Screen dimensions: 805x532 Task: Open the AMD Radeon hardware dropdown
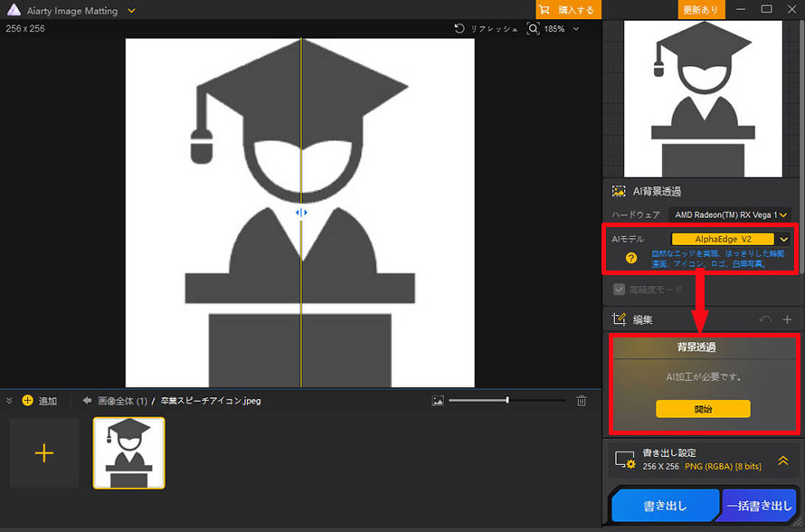(730, 214)
